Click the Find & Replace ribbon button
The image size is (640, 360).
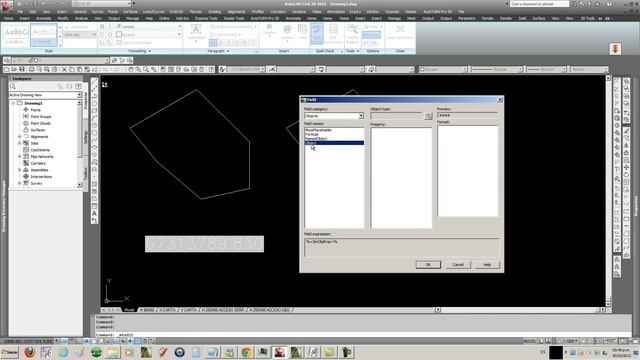[352, 33]
